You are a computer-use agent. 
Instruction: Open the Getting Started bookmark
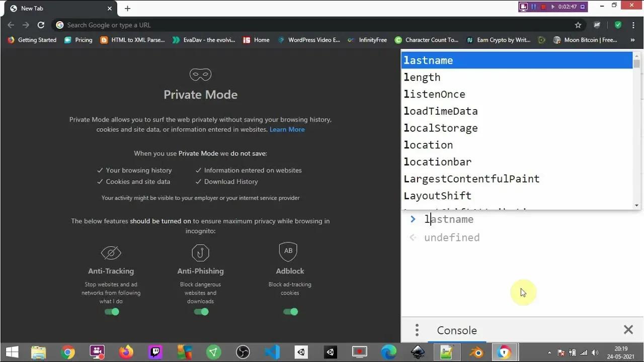pyautogui.click(x=32, y=40)
